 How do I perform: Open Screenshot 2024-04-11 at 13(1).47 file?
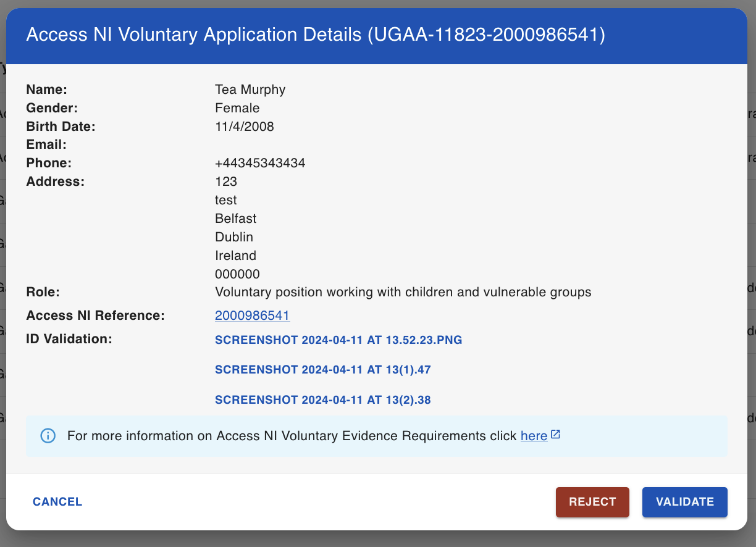pos(323,370)
